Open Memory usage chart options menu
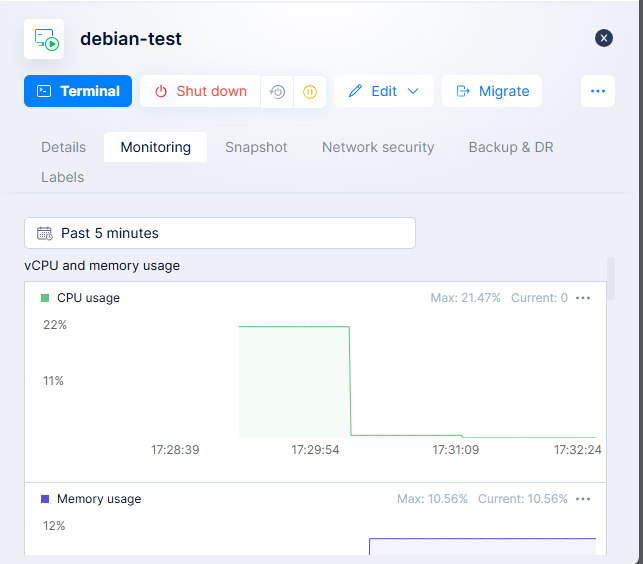Screen dimensions: 643x564 583,499
